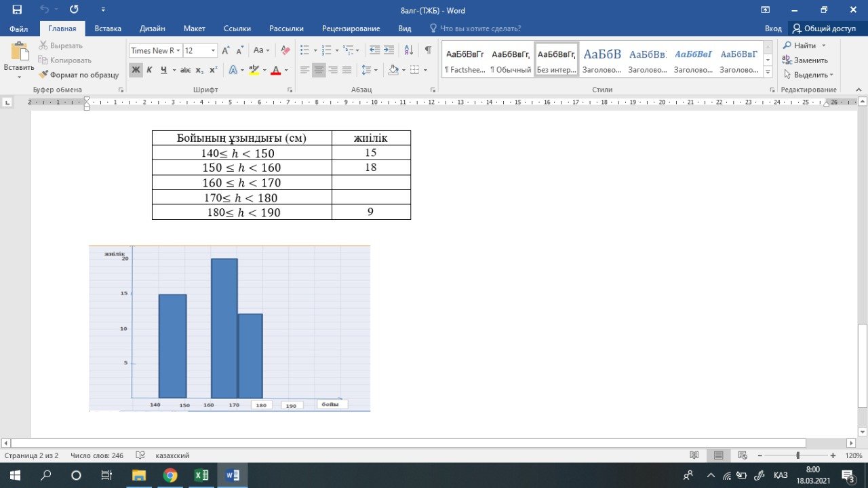Enable center paragraph alignment

pyautogui.click(x=319, y=70)
